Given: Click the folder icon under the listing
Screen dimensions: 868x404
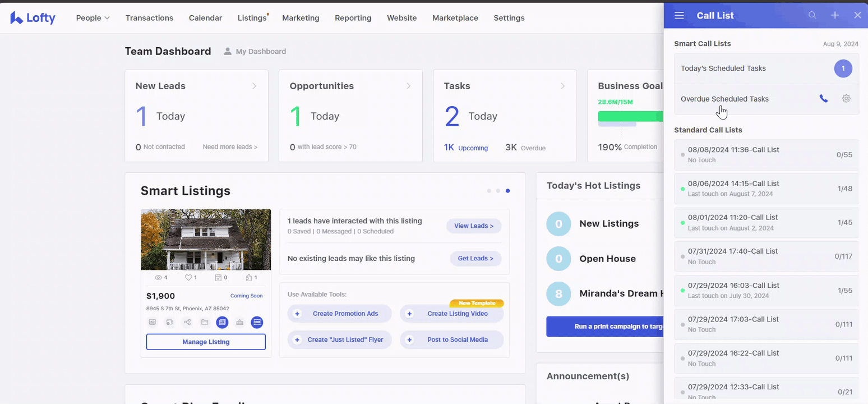Looking at the screenshot, I should click(205, 322).
